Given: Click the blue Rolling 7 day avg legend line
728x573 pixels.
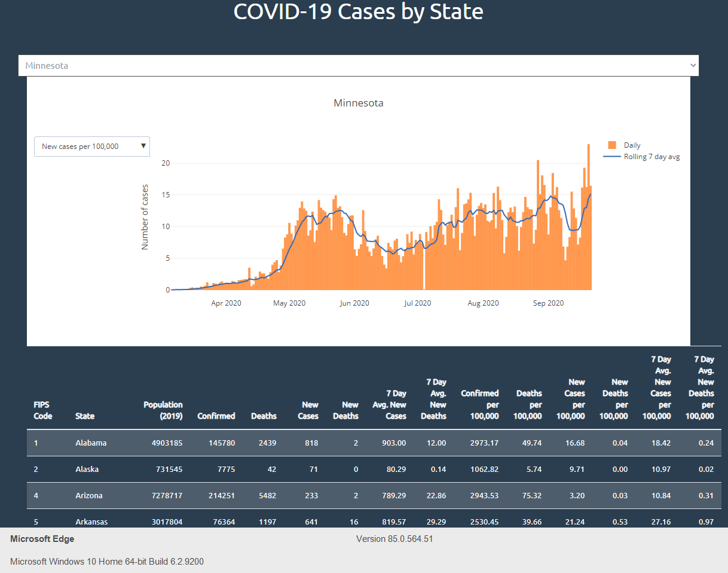Looking at the screenshot, I should (x=612, y=157).
